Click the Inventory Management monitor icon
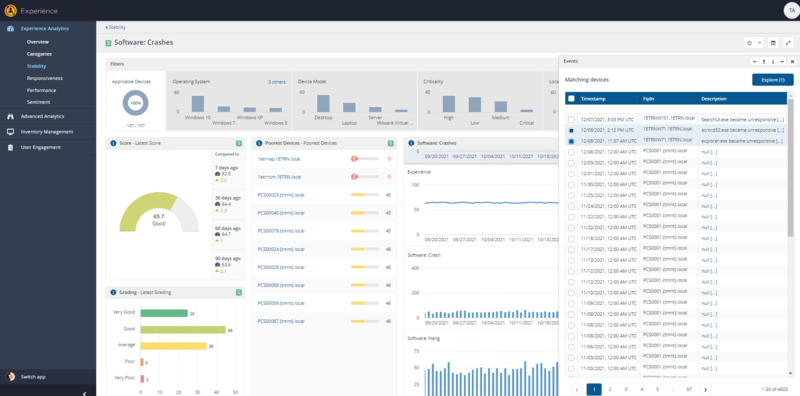This screenshot has height=396, width=800. (10, 132)
